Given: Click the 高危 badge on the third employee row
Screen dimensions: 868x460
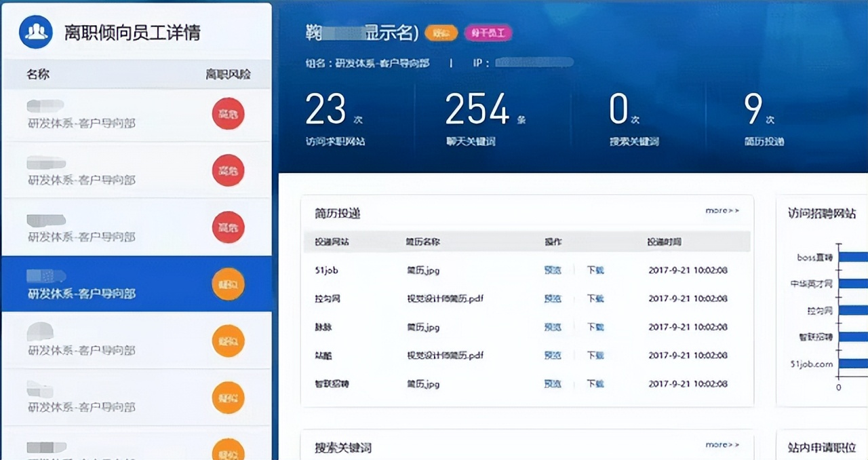Looking at the screenshot, I should [x=228, y=227].
